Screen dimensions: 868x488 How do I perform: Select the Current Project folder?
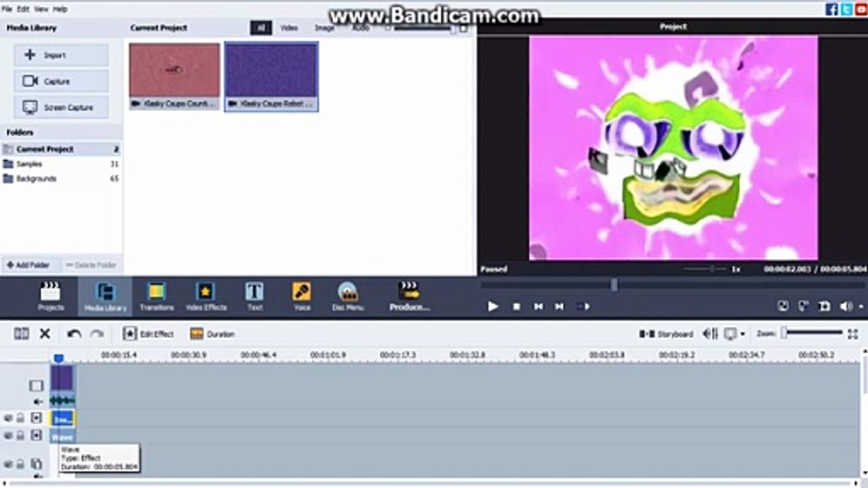tap(61, 149)
